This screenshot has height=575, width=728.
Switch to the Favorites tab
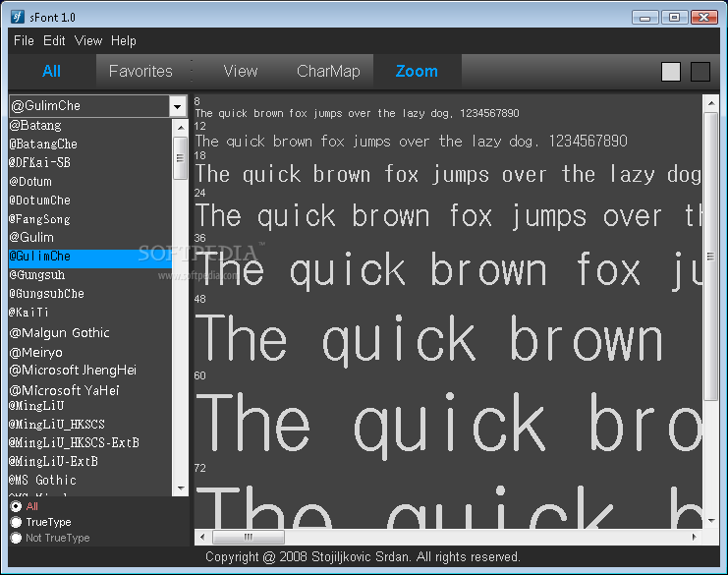point(140,71)
